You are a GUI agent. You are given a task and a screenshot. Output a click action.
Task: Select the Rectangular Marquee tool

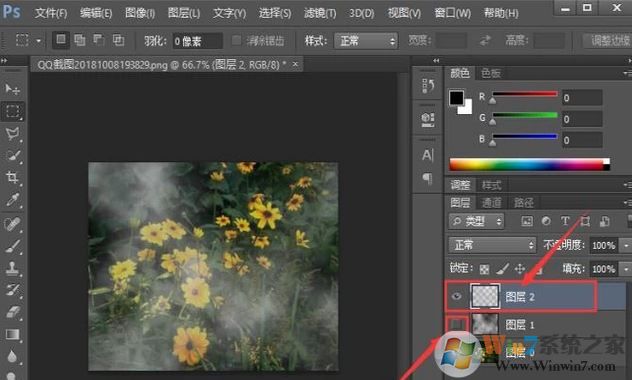[x=12, y=111]
